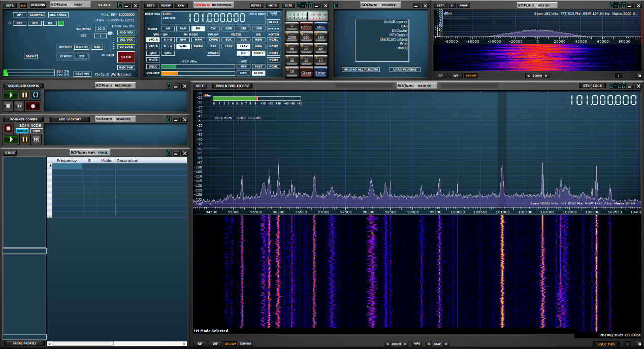The image size is (644, 349).
Task: Toggle the NR noise reduction button
Action: click(244, 53)
